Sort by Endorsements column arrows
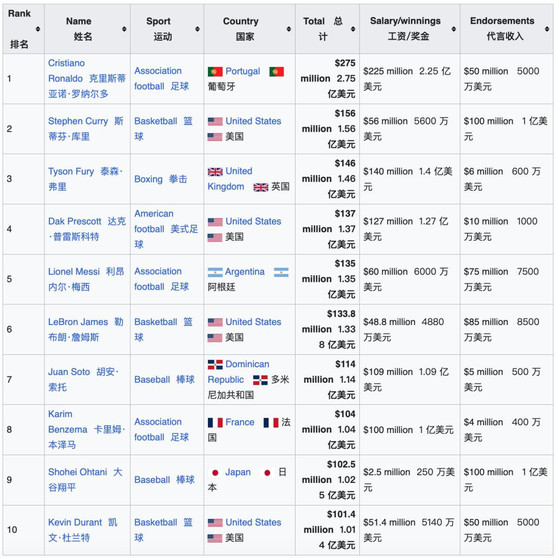The image size is (556, 558). pyautogui.click(x=547, y=29)
